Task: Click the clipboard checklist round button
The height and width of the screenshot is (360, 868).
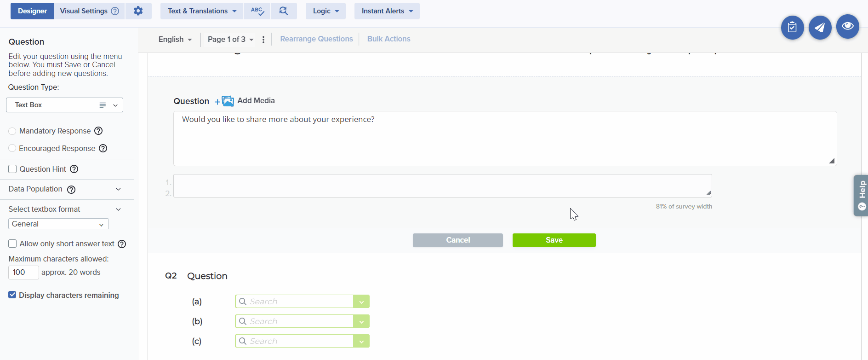Action: 792,28
